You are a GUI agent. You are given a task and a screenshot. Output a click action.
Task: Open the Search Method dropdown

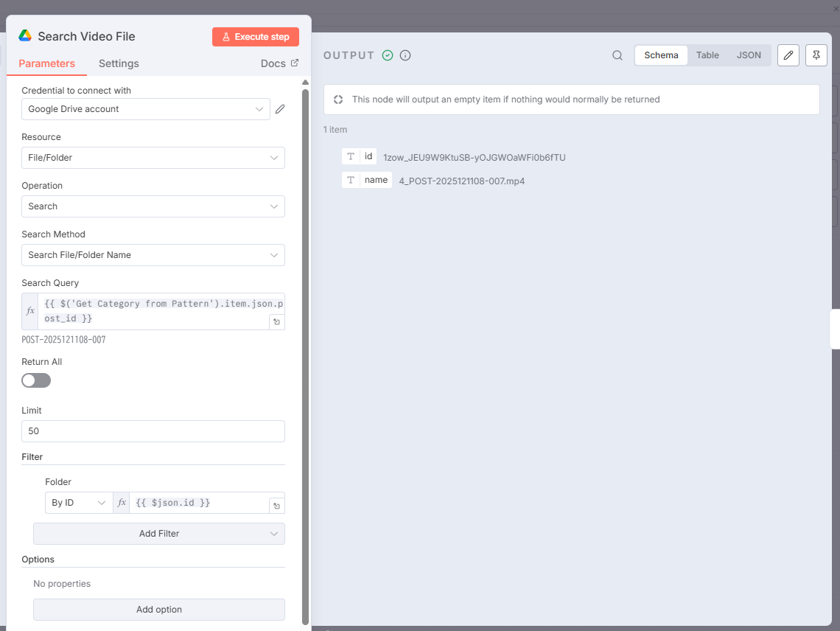click(x=153, y=255)
